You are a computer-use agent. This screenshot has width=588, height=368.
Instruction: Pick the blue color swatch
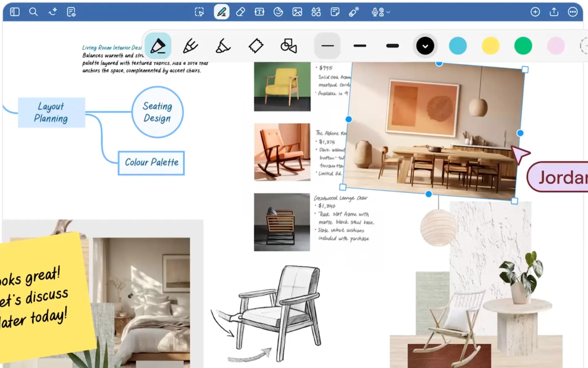[x=458, y=46]
